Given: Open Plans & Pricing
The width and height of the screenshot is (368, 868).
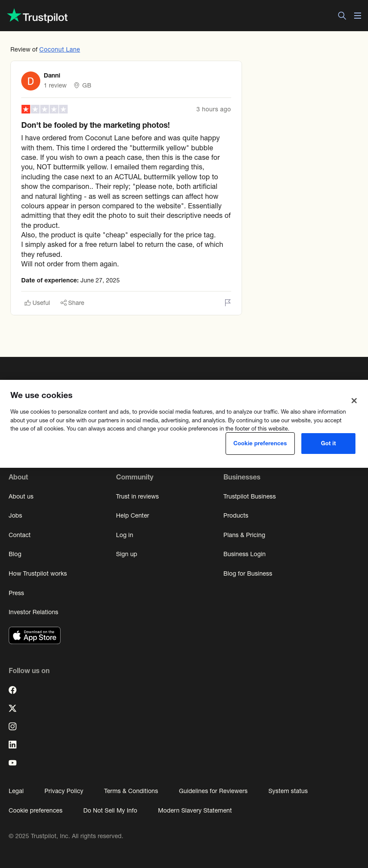Looking at the screenshot, I should coord(244,535).
